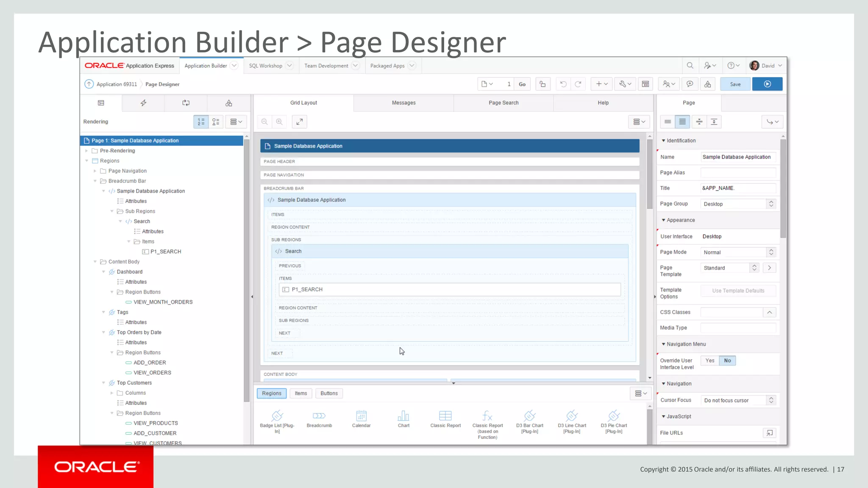
Task: Click the Zoom In magnifier icon
Action: tap(279, 122)
